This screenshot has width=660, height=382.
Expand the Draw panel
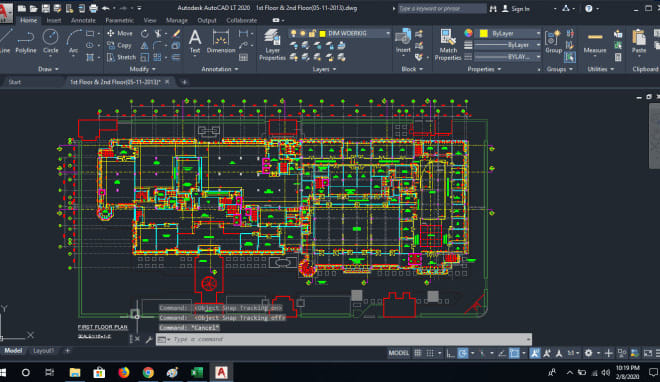tap(48, 69)
